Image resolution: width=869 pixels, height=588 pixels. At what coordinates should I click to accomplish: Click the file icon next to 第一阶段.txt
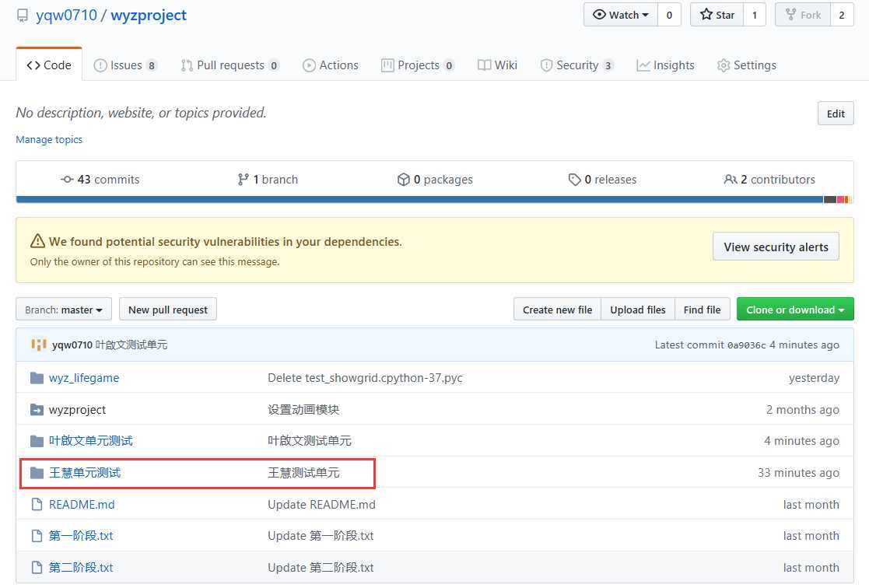pos(37,536)
